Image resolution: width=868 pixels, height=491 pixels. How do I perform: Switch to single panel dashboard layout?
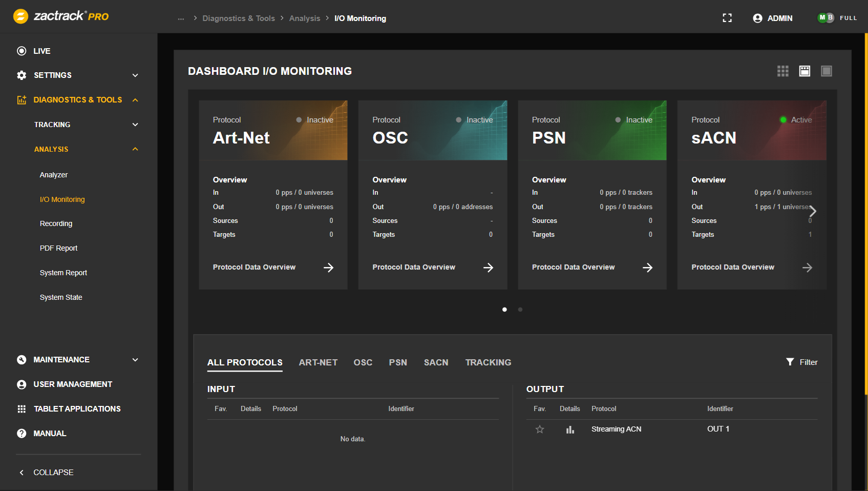pos(827,71)
